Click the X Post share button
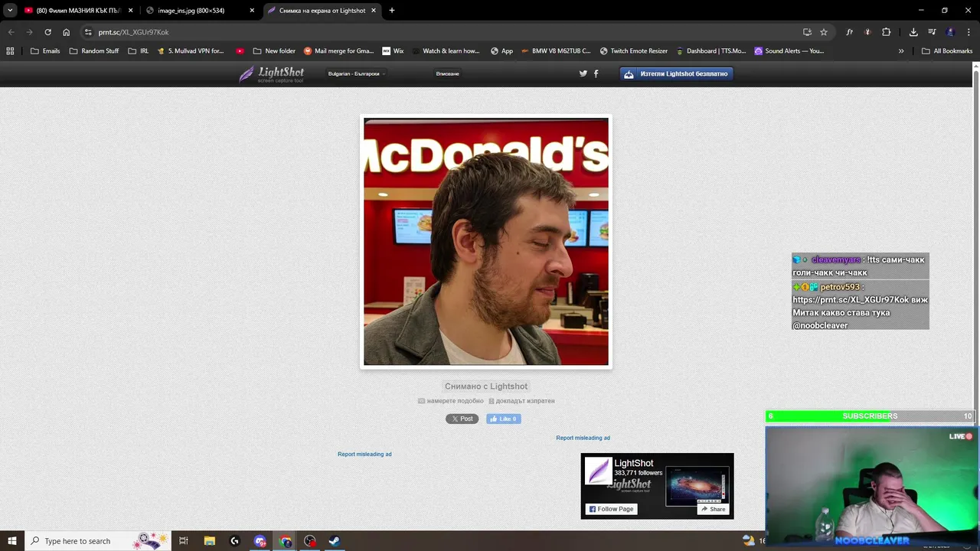This screenshot has height=551, width=980. tap(462, 419)
